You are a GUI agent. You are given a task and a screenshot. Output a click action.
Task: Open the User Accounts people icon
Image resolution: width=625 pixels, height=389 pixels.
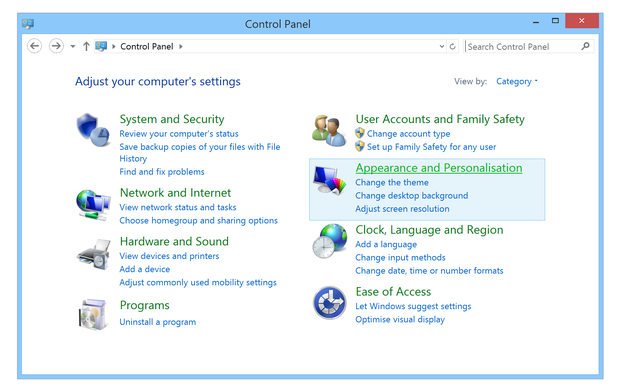pos(329,130)
